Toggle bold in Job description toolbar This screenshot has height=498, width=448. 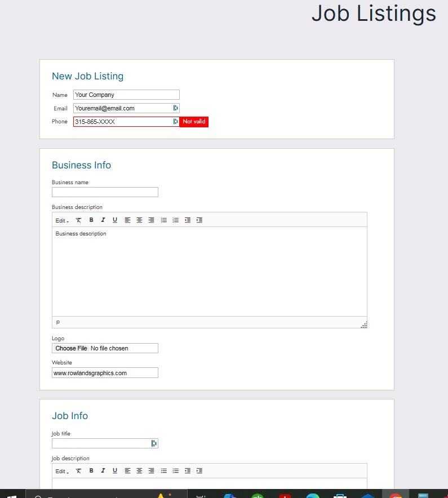[91, 470]
